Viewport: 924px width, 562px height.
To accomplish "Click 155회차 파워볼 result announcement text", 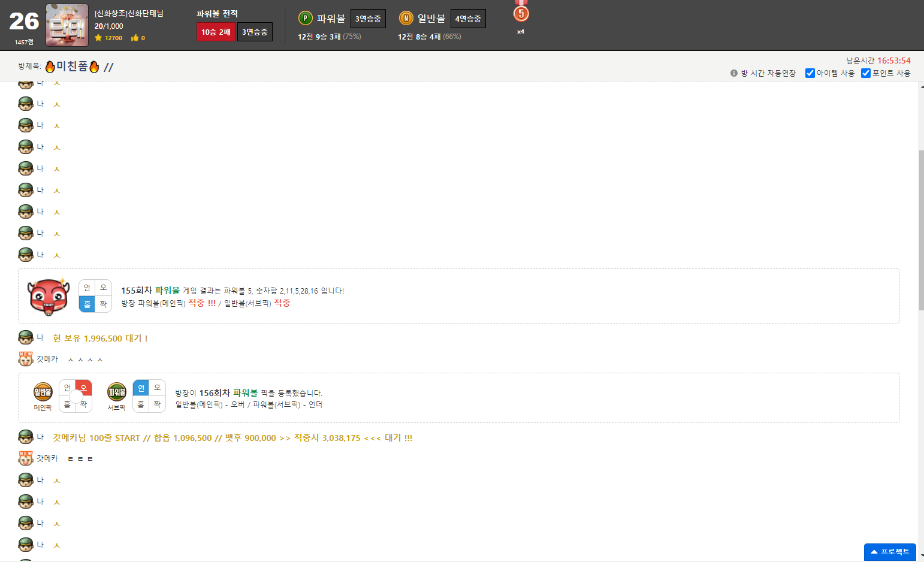I will point(232,291).
